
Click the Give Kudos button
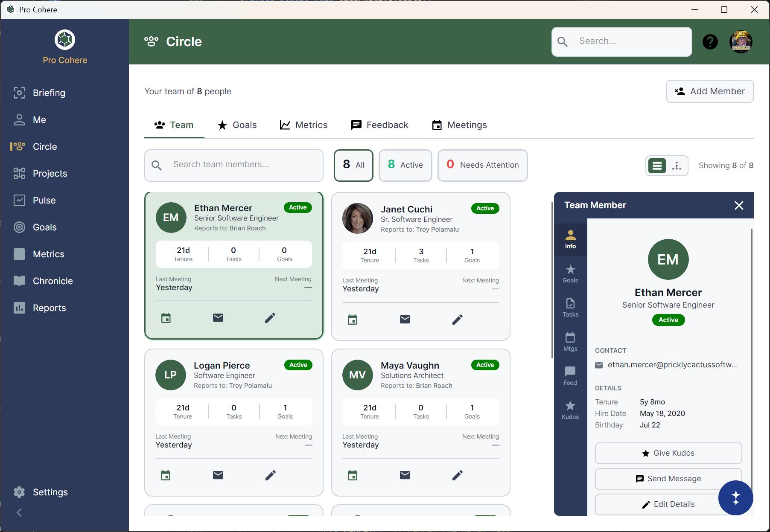point(668,453)
